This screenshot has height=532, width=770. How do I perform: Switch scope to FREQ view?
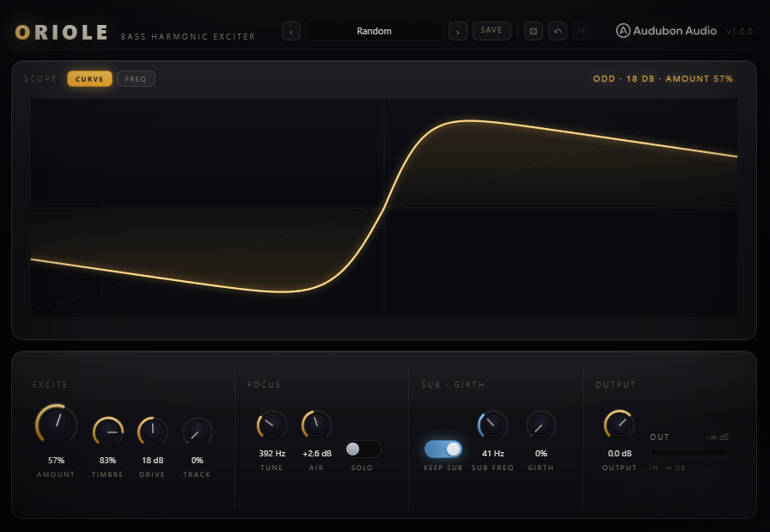pyautogui.click(x=136, y=78)
